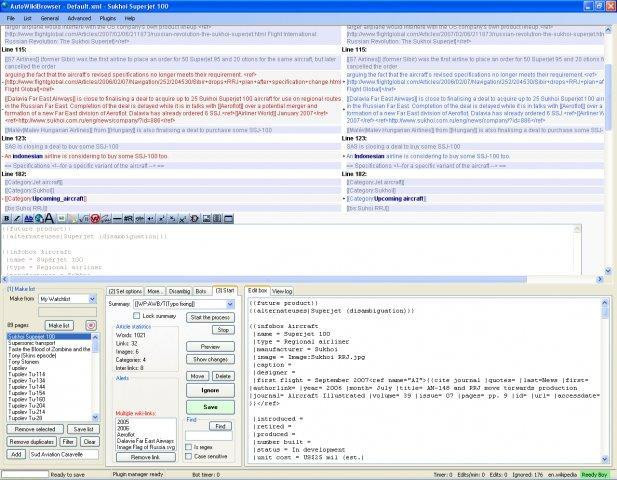Screen dimensions: 617x480
Task: Open the Advanced menu
Action: 79,18
